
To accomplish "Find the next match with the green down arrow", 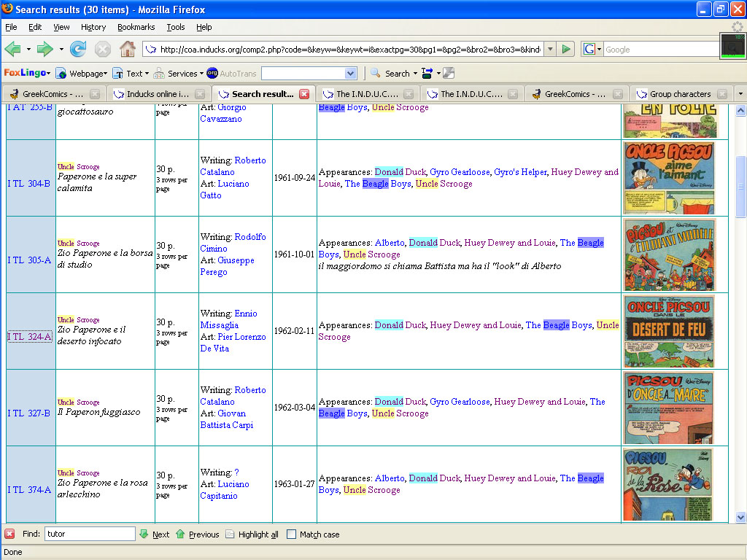I will click(144, 534).
